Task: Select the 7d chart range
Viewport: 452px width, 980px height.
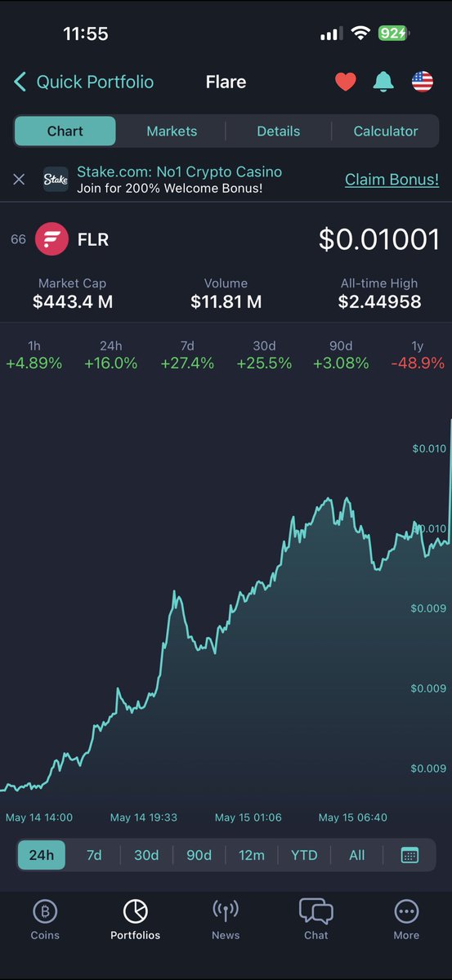Action: tap(95, 855)
